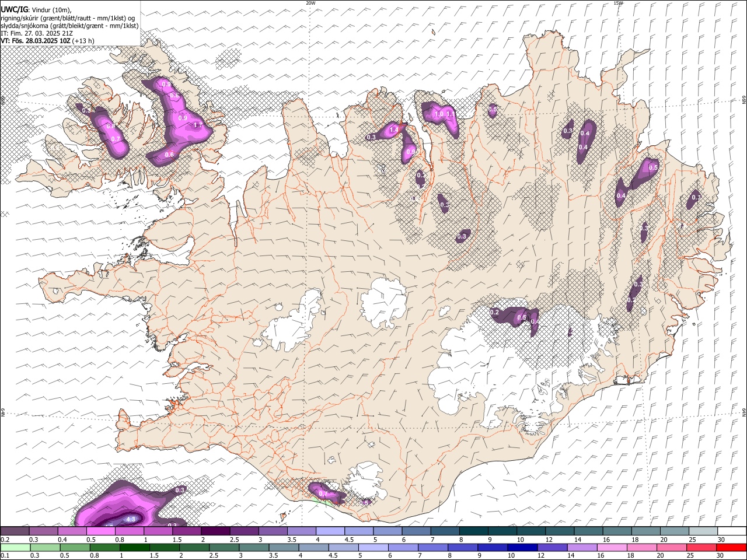Click the '12' label under the upper scale
Screen dimensions: 747x560
click(549, 540)
